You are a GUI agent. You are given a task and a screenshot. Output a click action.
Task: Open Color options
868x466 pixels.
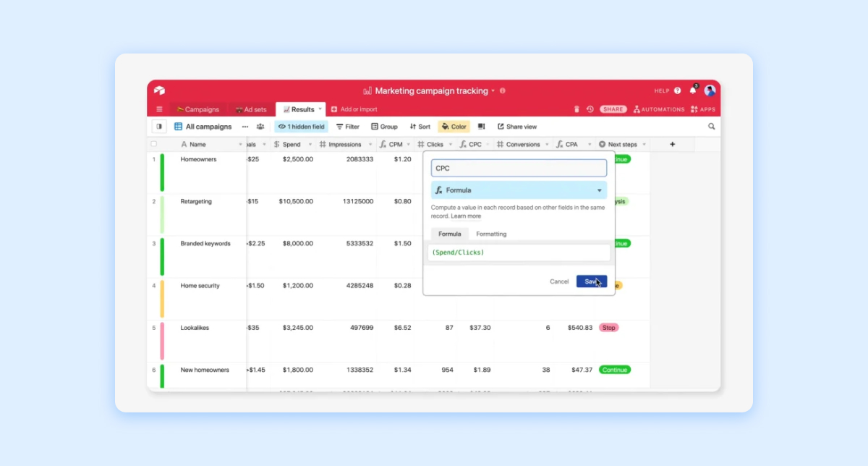pos(454,127)
